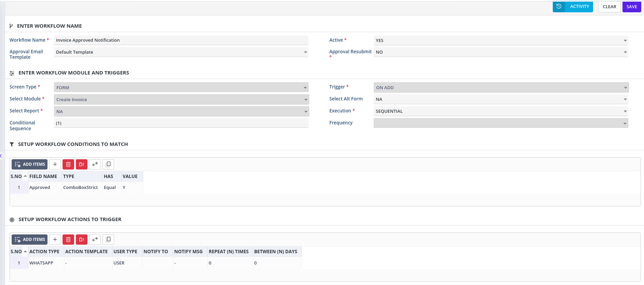This screenshot has height=285, width=644.
Task: Click copy icon in actions grid toolbar
Action: 108,240
